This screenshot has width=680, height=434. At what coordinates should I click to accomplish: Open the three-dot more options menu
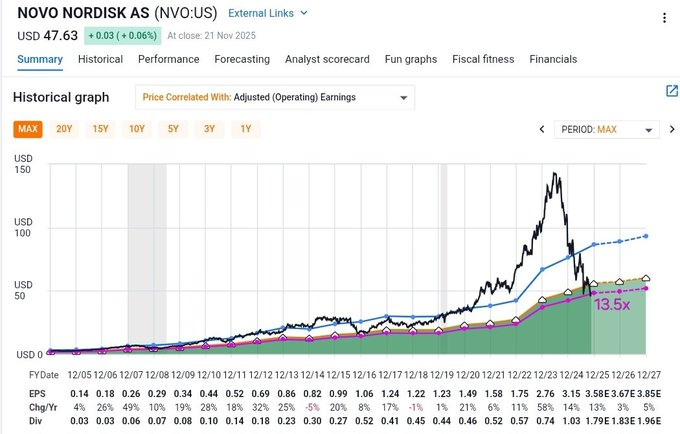pyautogui.click(x=664, y=18)
